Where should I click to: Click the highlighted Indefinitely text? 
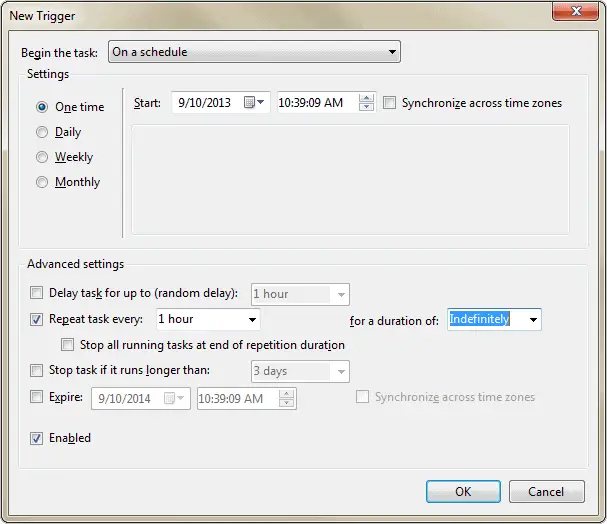click(x=479, y=319)
